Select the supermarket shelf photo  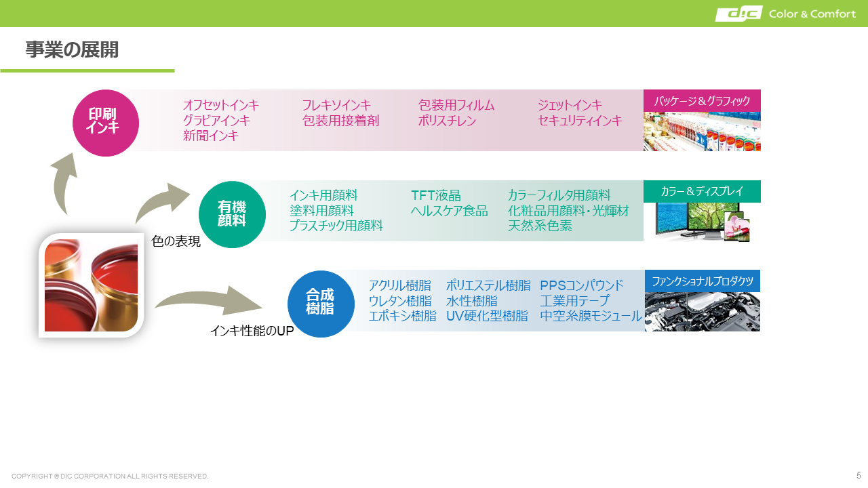[702, 131]
